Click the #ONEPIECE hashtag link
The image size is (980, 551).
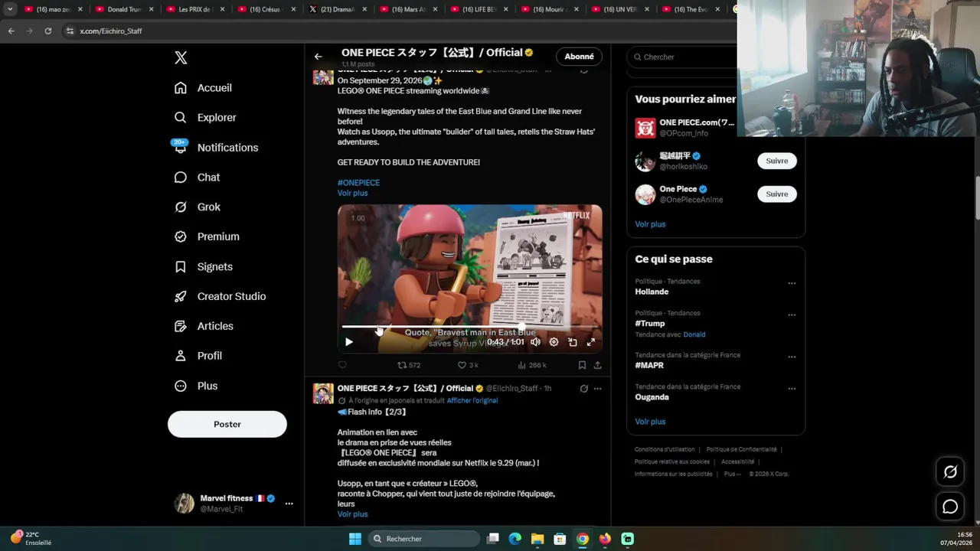pyautogui.click(x=358, y=183)
